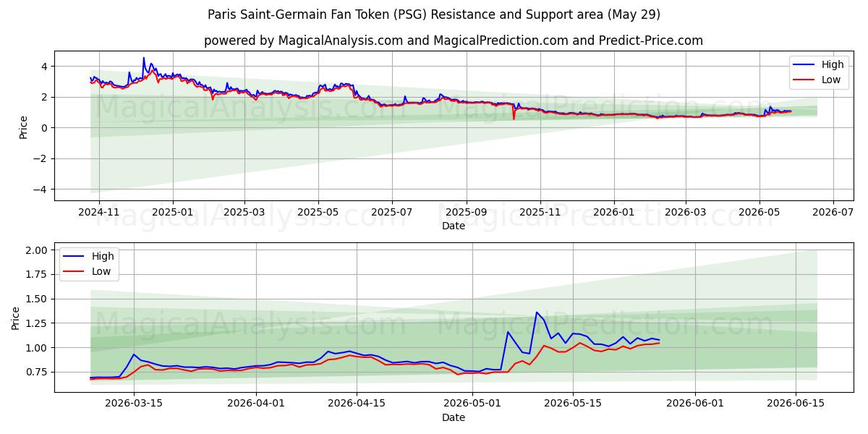This screenshot has width=868, height=434.
Task: Click the 'Price' y-axis label of the top chart
Action: click(x=23, y=127)
